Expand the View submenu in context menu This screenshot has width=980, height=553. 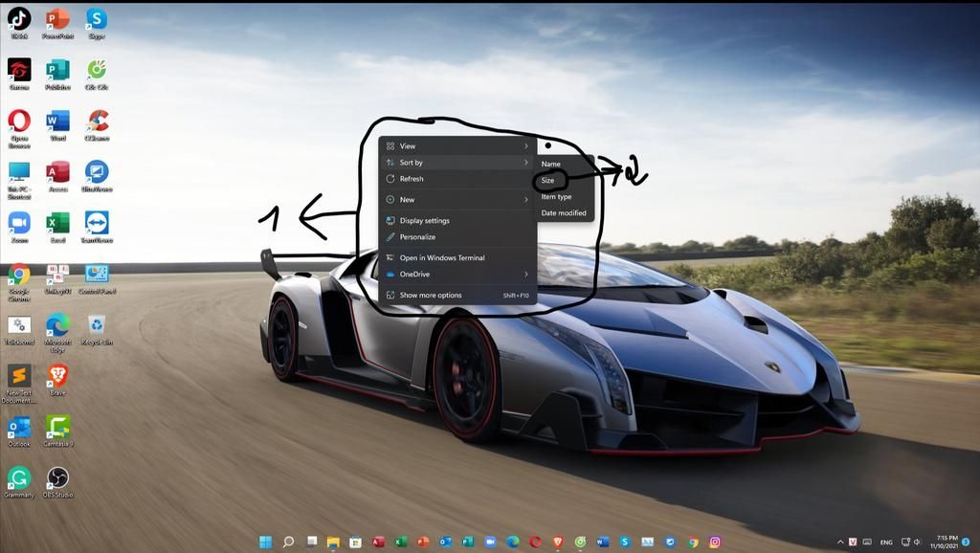(457, 145)
